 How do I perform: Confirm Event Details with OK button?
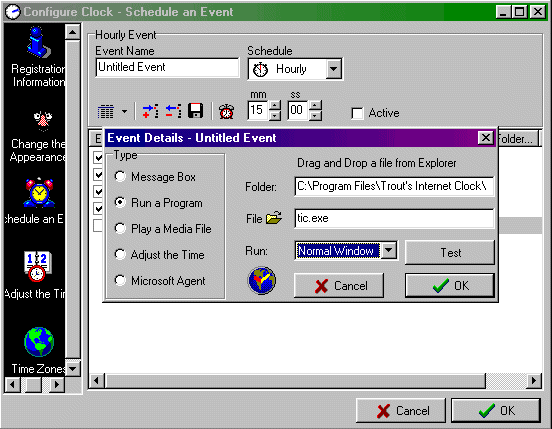click(x=450, y=285)
